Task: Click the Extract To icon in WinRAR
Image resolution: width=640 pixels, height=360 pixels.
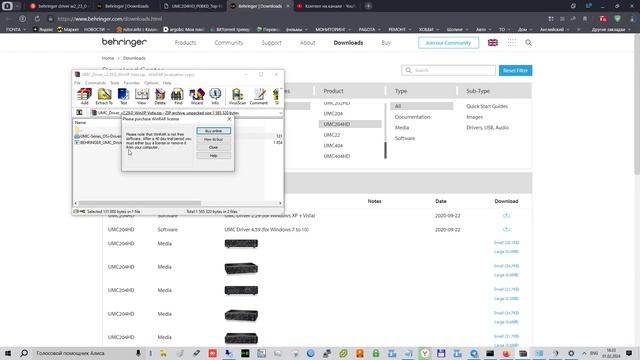Action: pos(104,95)
